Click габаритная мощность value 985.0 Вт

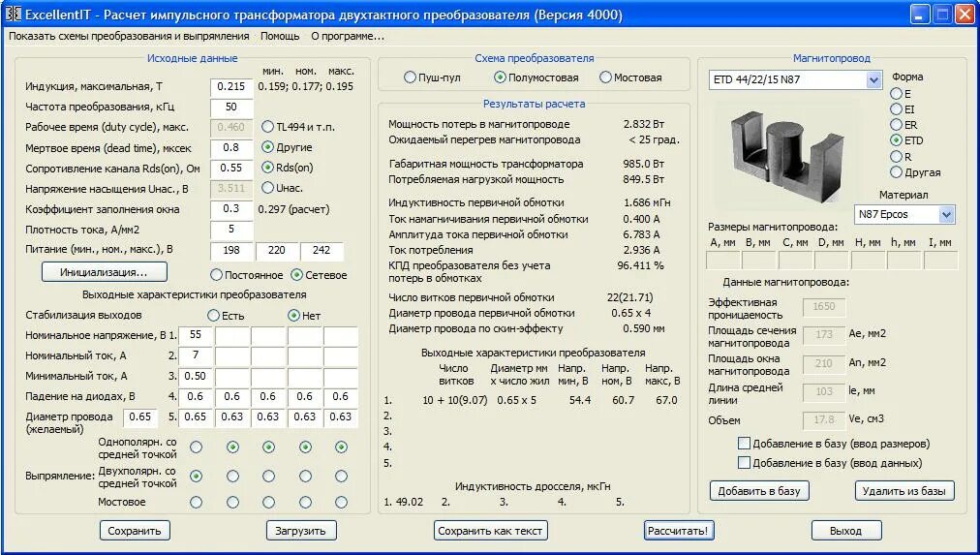click(644, 164)
